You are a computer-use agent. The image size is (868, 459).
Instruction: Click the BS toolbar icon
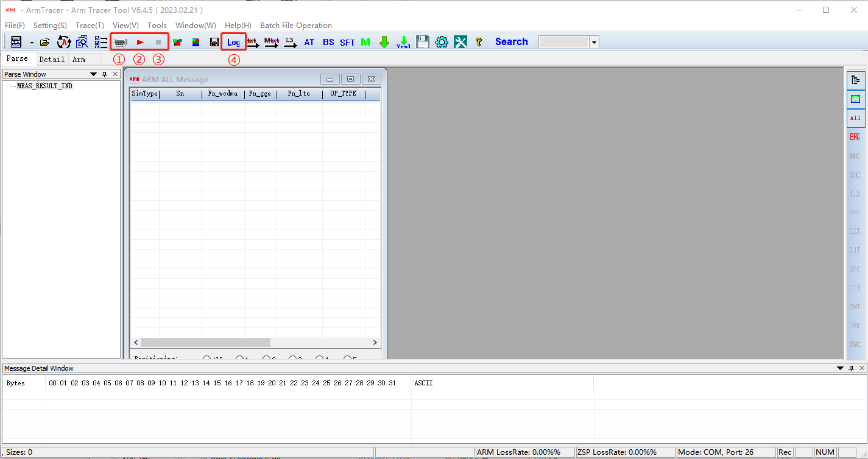tap(328, 42)
